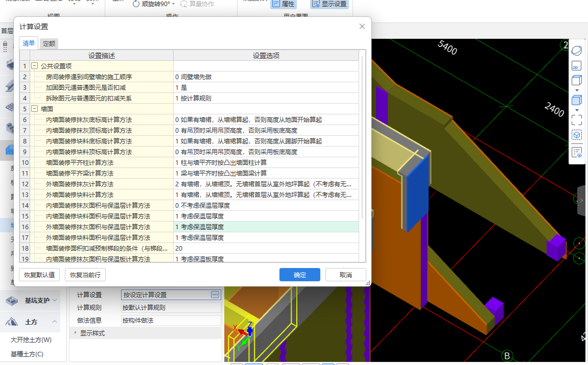588x365 pixels.
Task: Click the orbit rotate view icon
Action: point(577,51)
